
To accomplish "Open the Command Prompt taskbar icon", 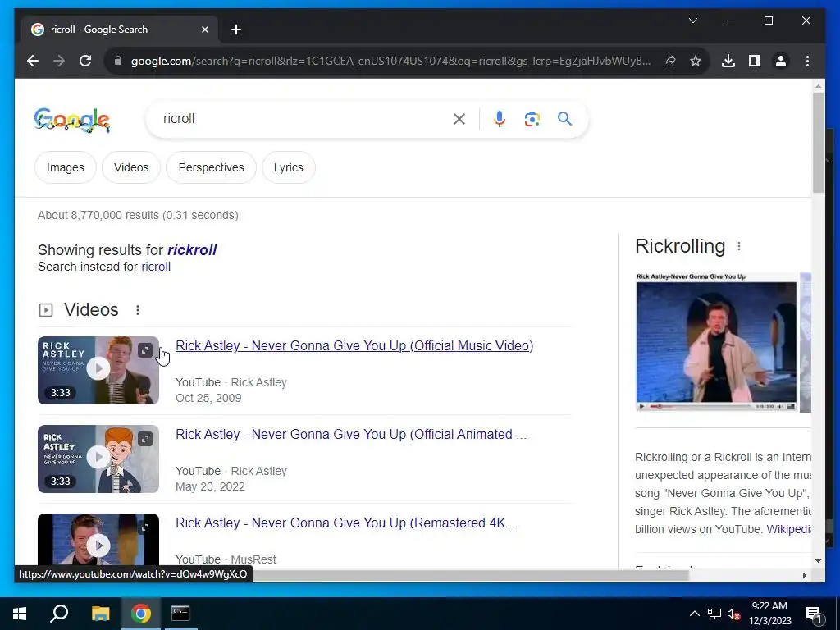I will point(180,614).
